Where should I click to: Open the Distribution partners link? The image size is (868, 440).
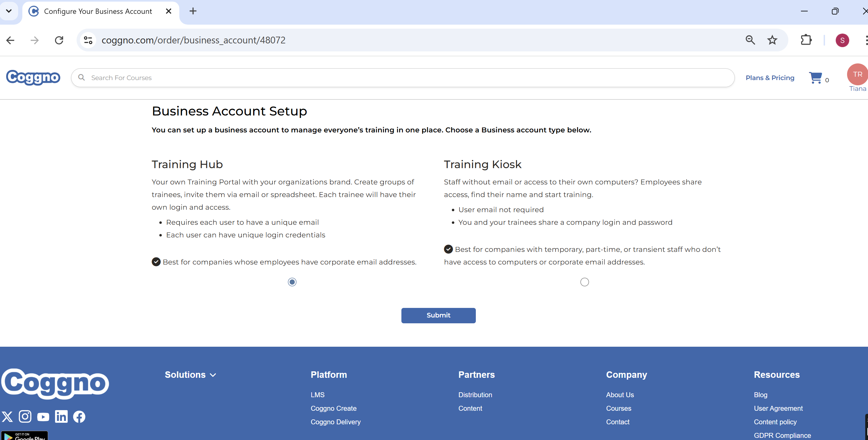click(475, 395)
